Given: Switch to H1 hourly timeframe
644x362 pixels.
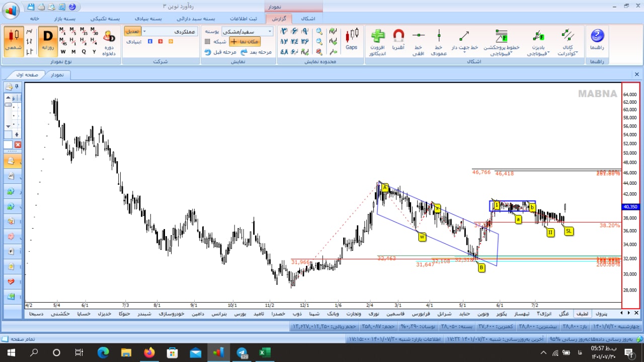Looking at the screenshot, I should pyautogui.click(x=73, y=41).
